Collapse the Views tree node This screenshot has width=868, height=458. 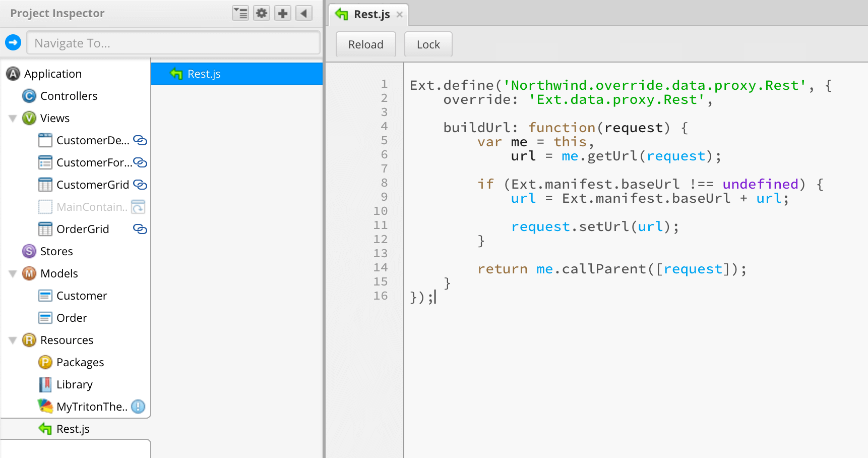pos(13,119)
